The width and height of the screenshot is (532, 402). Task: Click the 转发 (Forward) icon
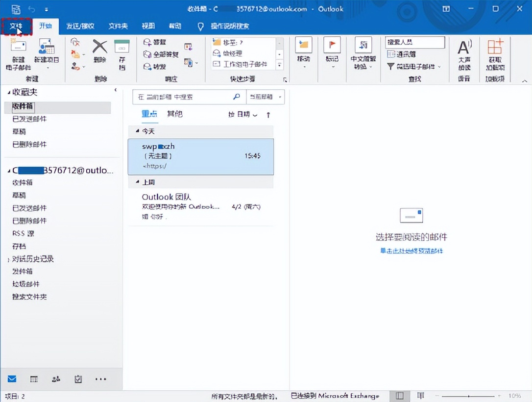tap(157, 67)
